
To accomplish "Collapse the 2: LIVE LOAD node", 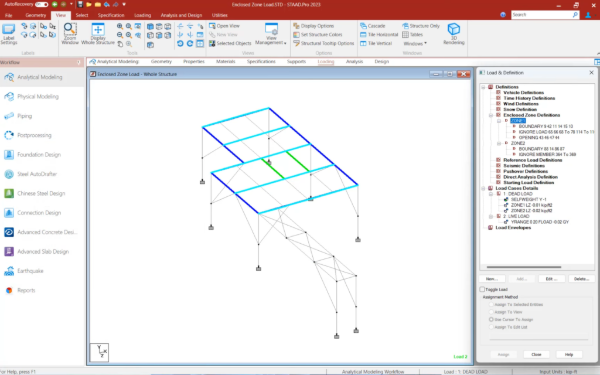I will (x=491, y=217).
